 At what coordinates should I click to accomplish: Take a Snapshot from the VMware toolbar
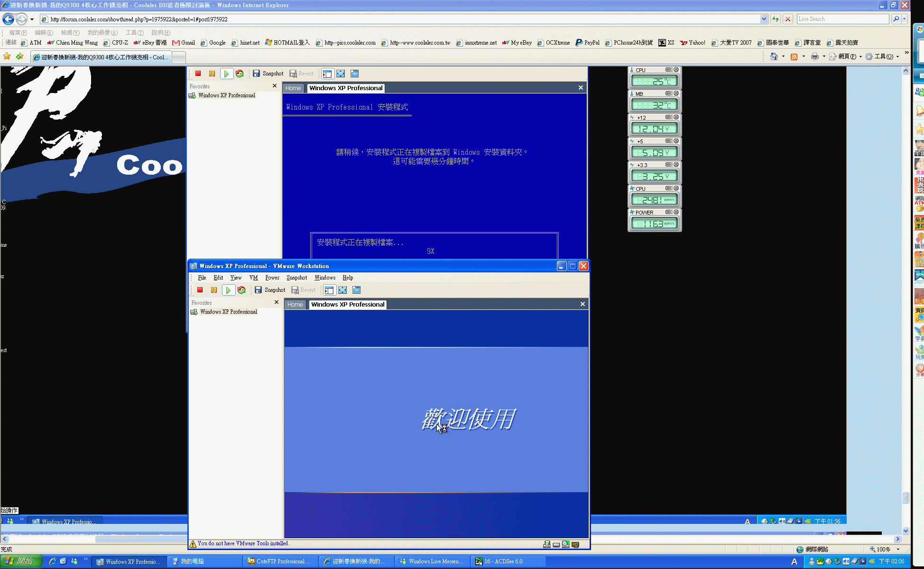[270, 290]
